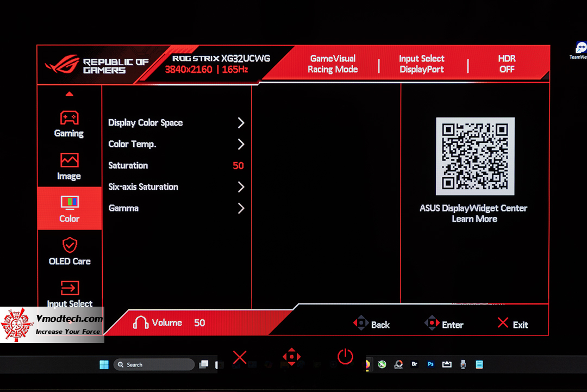This screenshot has width=587, height=392.
Task: Open the Windows Start menu
Action: (104, 365)
